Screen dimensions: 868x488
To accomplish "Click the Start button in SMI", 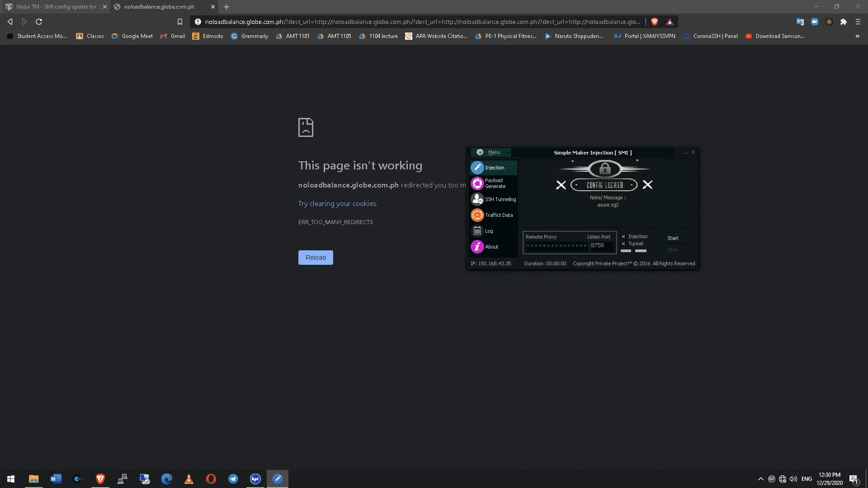I will tap(673, 238).
